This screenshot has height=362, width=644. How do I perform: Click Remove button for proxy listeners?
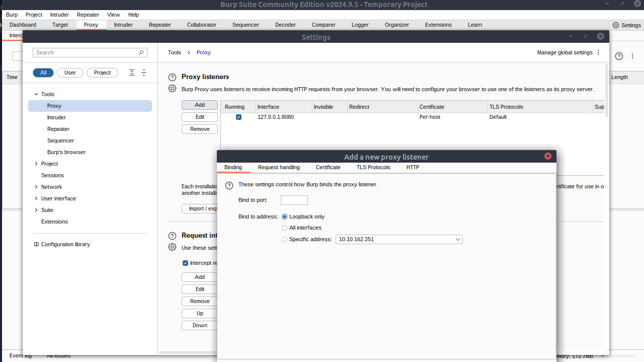(x=200, y=129)
